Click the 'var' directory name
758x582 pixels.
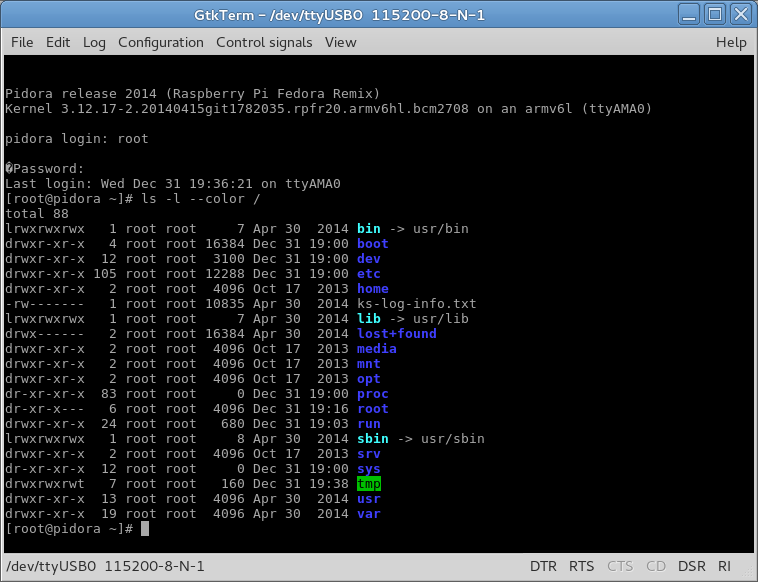(368, 513)
